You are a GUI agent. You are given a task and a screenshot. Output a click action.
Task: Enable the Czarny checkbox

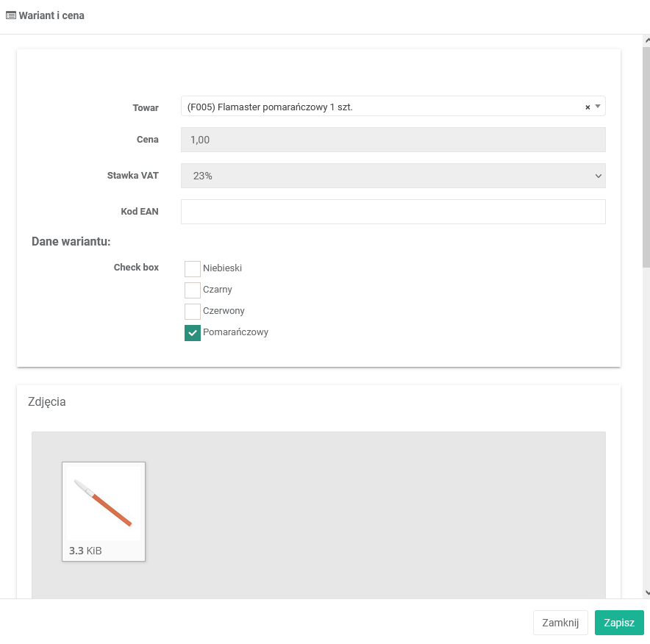point(193,290)
